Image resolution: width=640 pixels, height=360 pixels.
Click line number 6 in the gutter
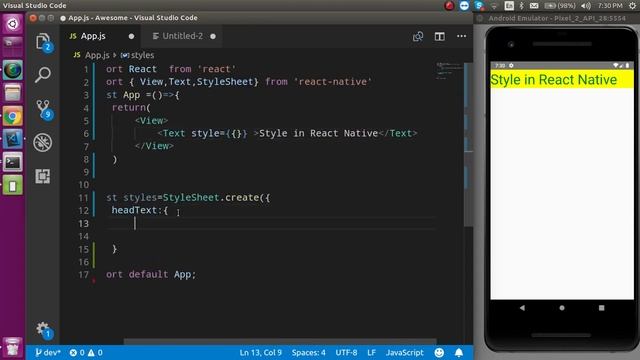click(x=86, y=133)
